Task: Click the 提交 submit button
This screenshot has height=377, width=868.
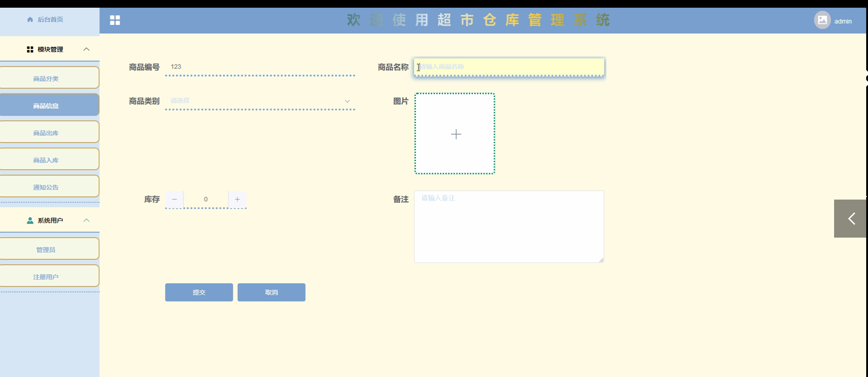Action: point(199,292)
